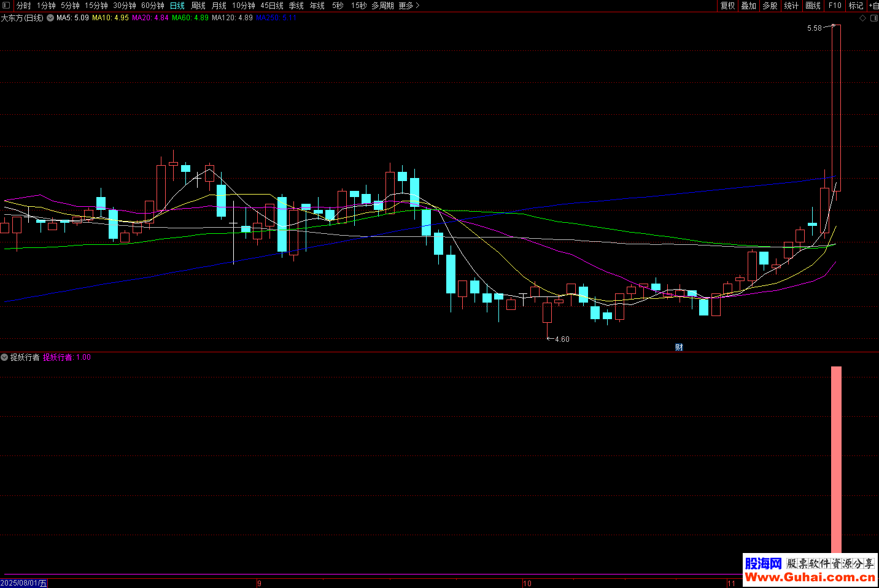The image size is (879, 588).
Task: Click the 4.60 low price arrow marker
Action: (559, 339)
